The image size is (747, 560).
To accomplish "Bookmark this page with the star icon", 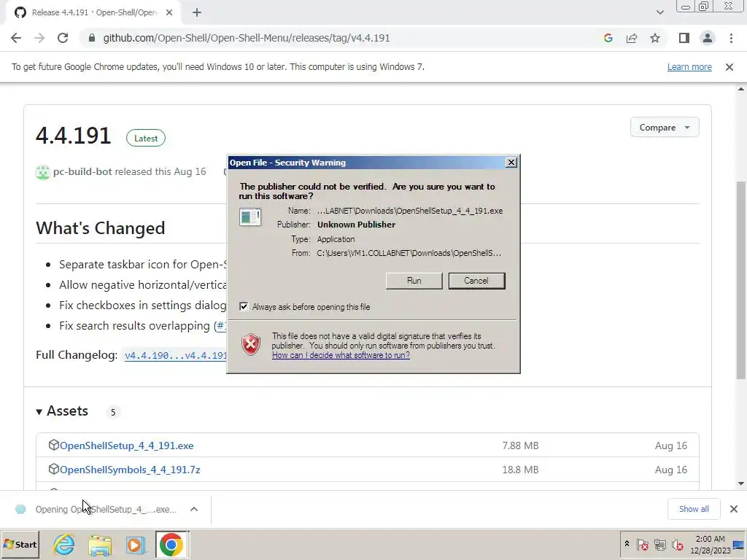I will pos(655,38).
